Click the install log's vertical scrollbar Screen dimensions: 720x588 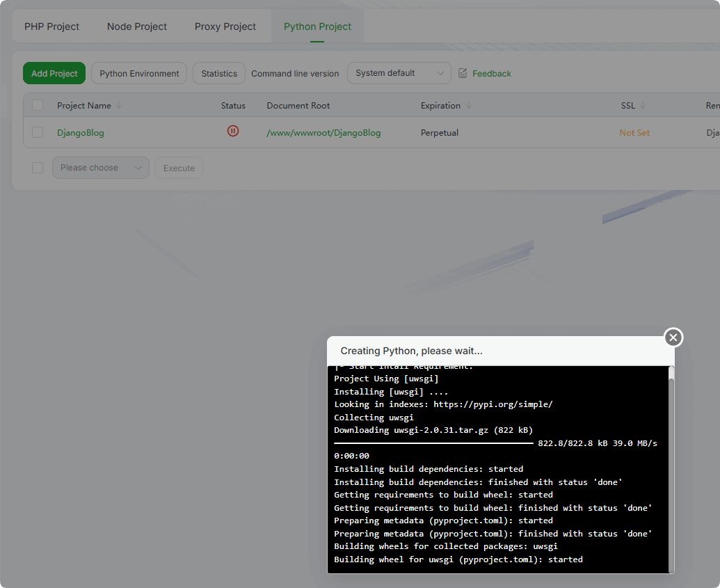pyautogui.click(x=671, y=466)
